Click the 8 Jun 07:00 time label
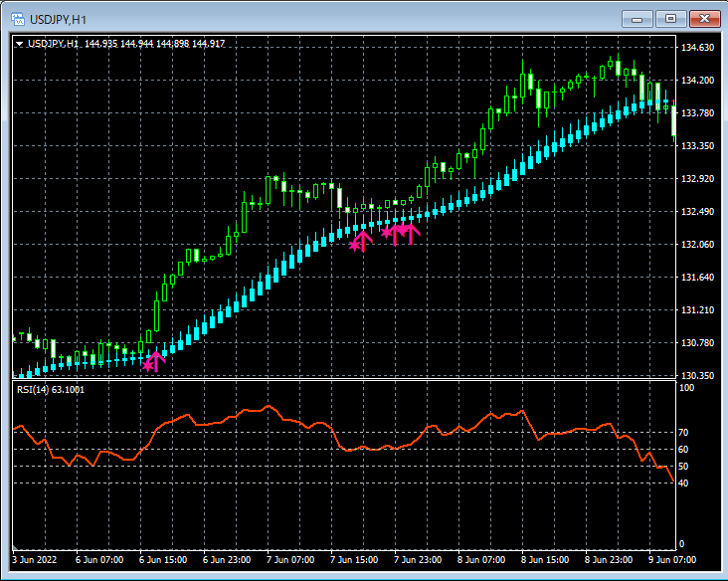Viewport: 728px width, 581px height. 481,560
